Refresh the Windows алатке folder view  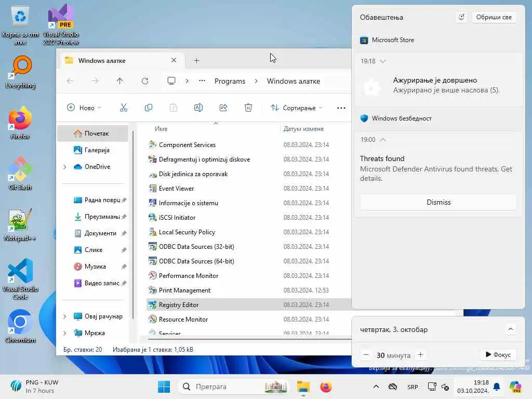click(x=145, y=81)
